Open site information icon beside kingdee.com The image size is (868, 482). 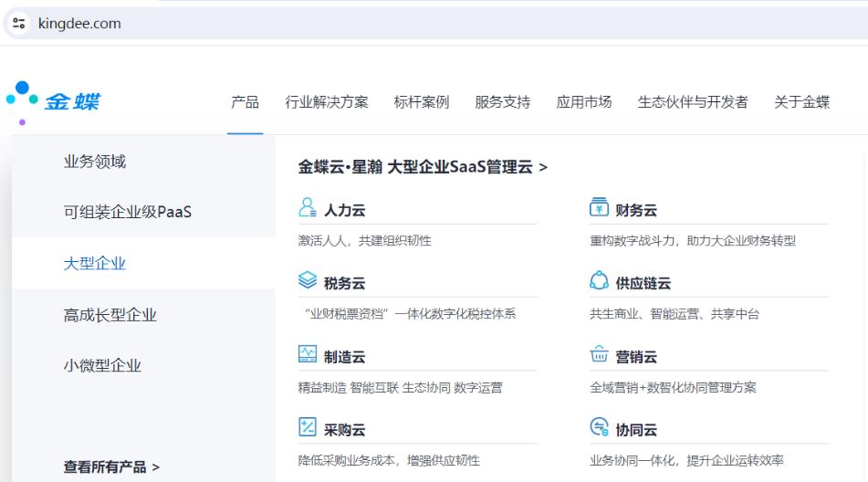(19, 23)
